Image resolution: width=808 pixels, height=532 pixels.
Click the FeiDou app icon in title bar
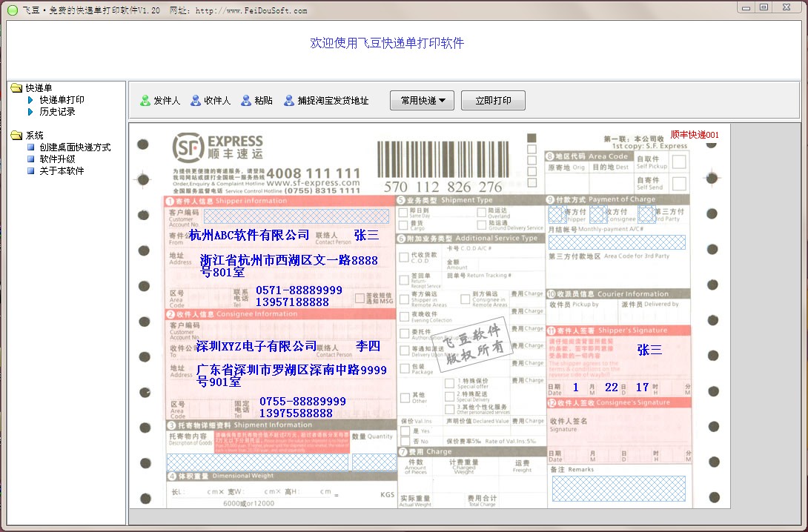(x=13, y=10)
